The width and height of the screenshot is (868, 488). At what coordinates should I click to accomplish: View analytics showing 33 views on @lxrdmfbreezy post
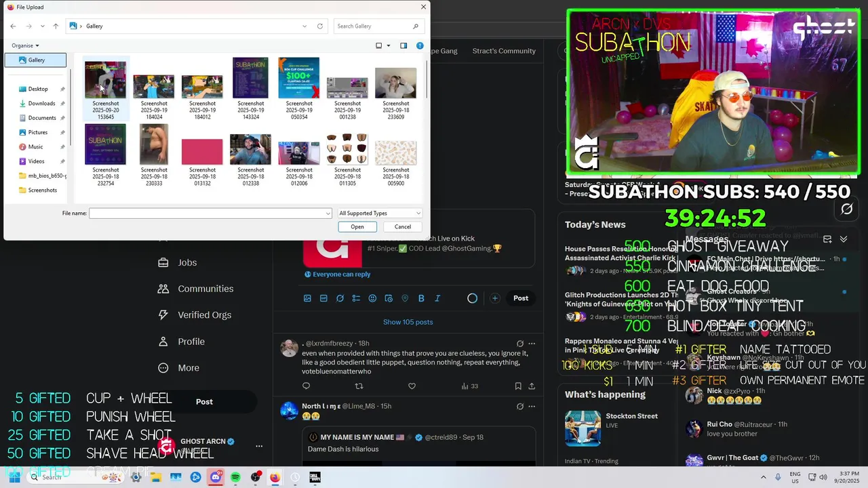pos(469,386)
